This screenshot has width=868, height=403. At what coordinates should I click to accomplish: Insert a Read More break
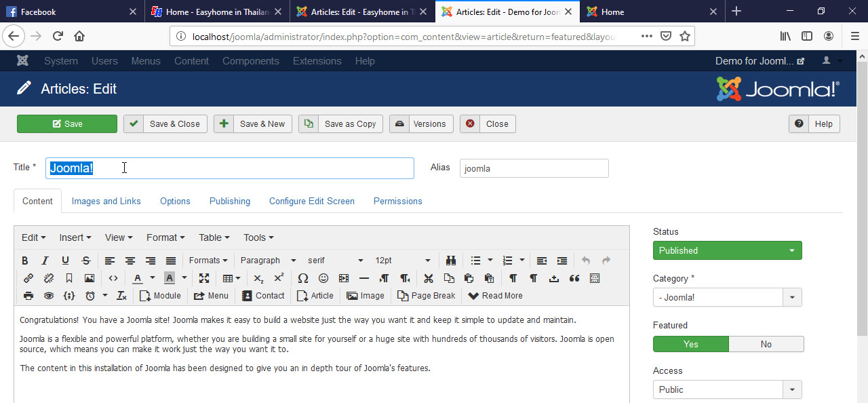pos(495,295)
